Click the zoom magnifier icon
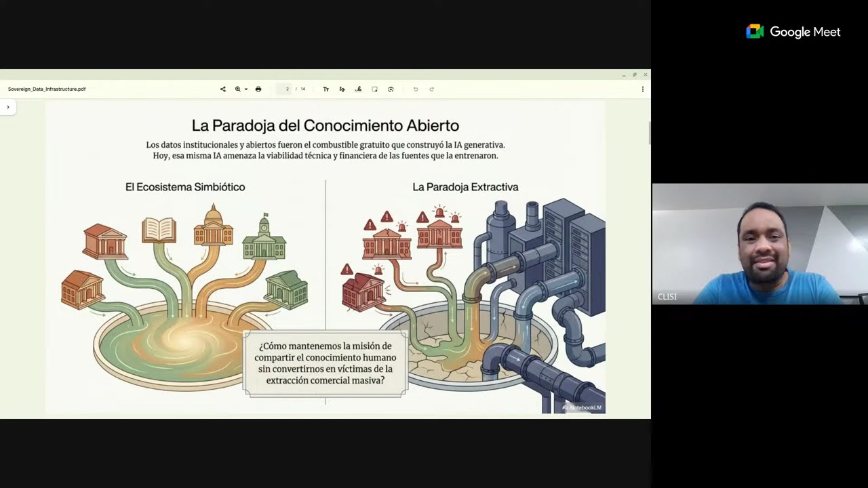868x488 pixels. click(x=238, y=89)
